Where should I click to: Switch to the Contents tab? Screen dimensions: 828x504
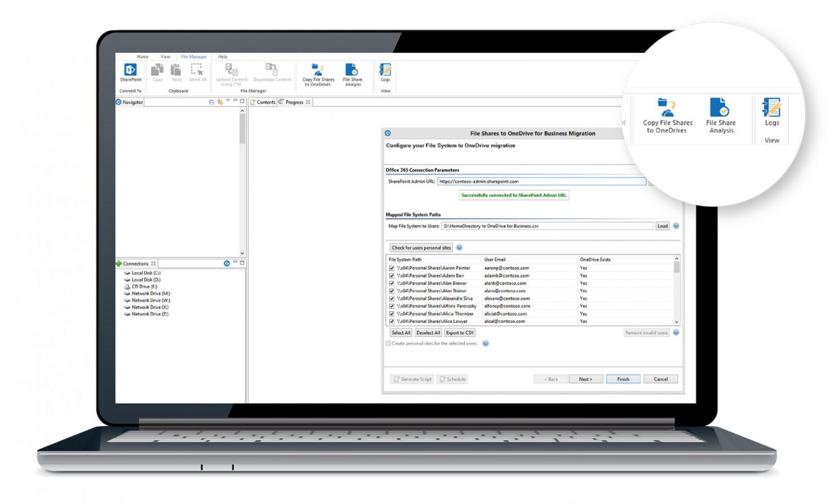[x=263, y=102]
